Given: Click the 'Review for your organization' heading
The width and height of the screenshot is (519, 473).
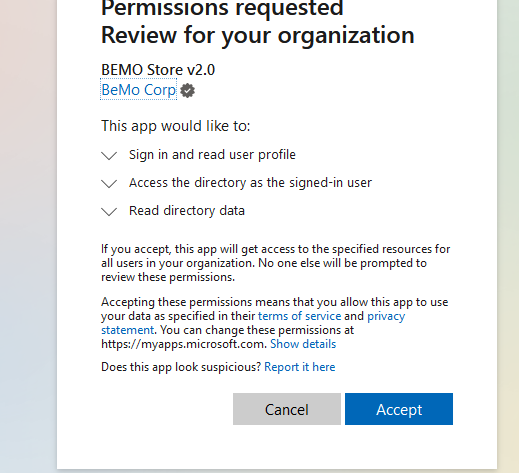Looking at the screenshot, I should tap(258, 35).
